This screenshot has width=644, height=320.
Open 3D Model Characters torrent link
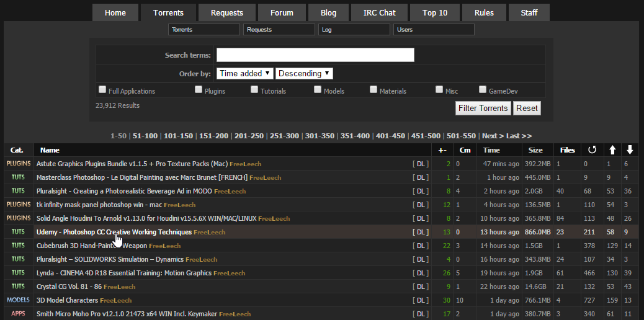coord(68,300)
